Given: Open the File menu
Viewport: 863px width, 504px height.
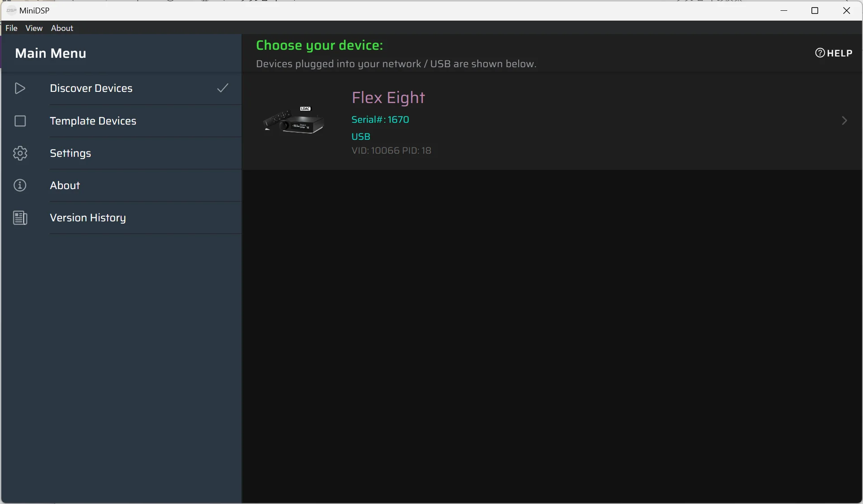Looking at the screenshot, I should (x=11, y=28).
